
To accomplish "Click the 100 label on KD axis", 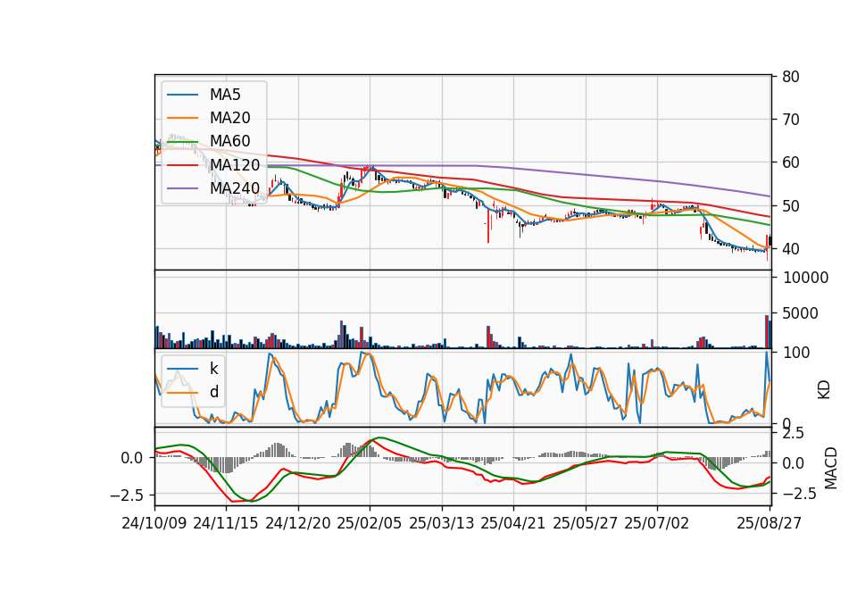I will click(796, 353).
